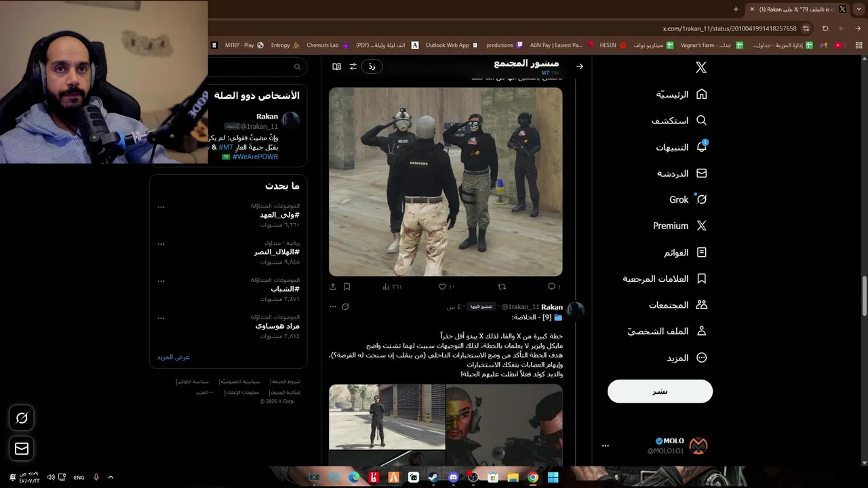The height and width of the screenshot is (488, 868).
Task: Open Chrome from the taskbar
Action: click(533, 477)
